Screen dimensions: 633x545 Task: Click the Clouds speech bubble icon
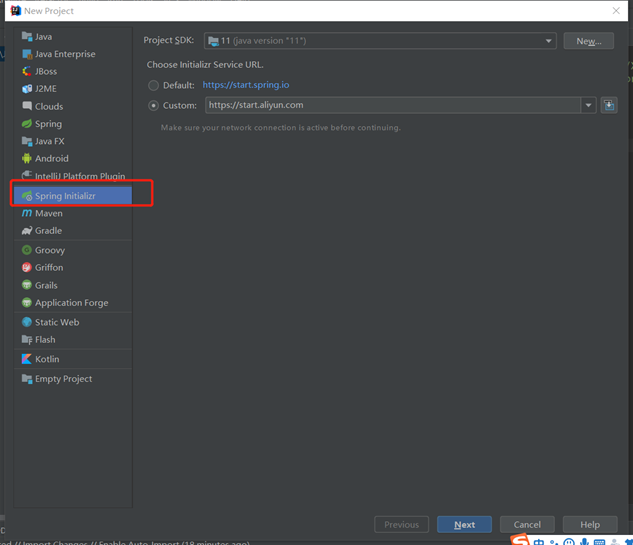[x=27, y=106]
